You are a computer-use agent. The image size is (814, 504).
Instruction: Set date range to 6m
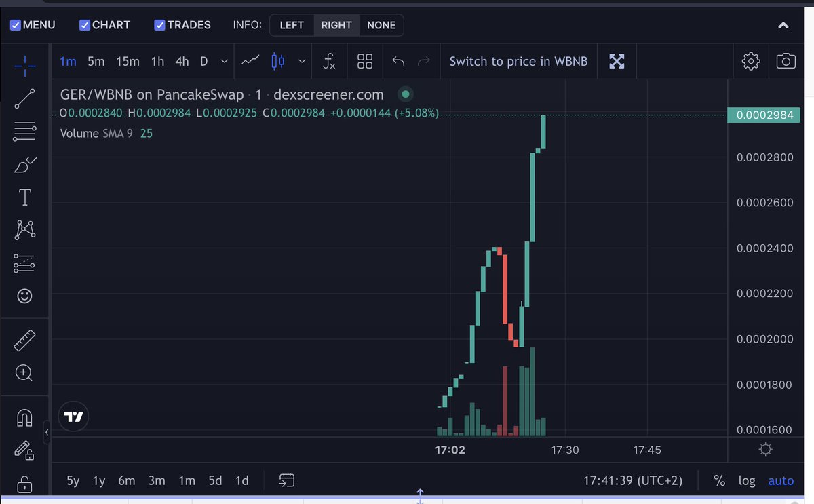127,480
